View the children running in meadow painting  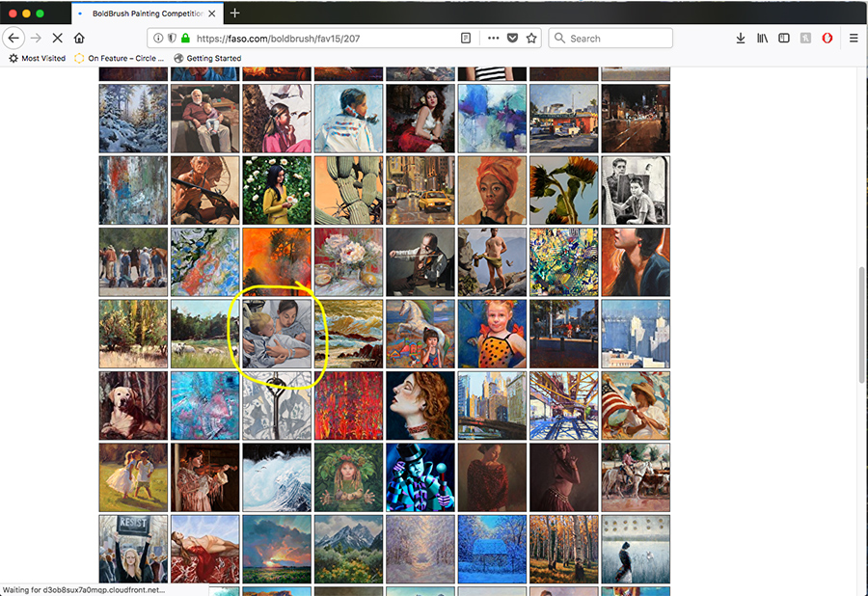click(x=133, y=477)
